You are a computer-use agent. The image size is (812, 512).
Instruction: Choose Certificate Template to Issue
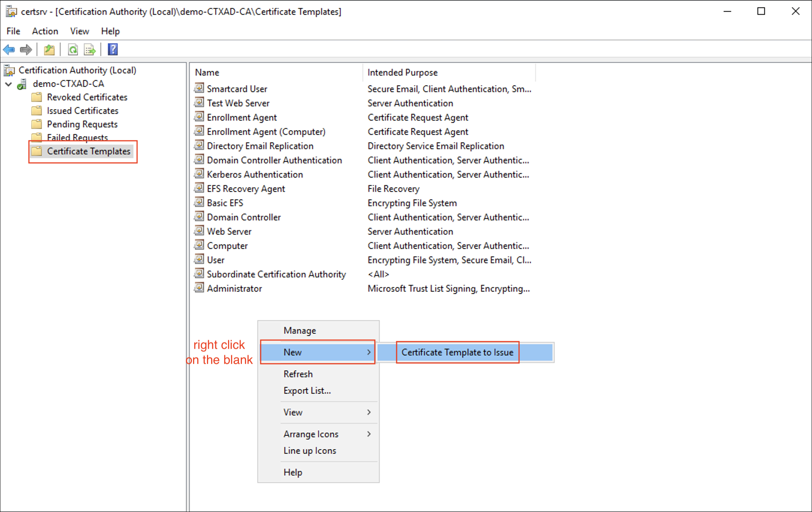tap(457, 352)
